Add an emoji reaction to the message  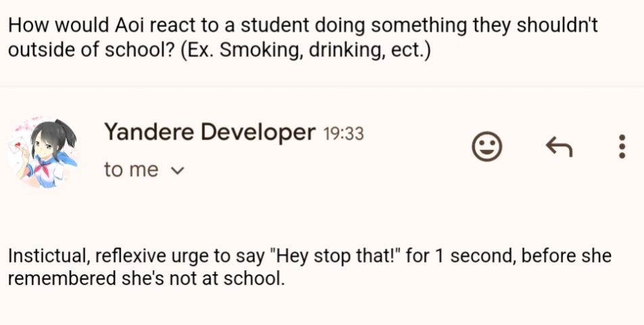click(x=486, y=146)
